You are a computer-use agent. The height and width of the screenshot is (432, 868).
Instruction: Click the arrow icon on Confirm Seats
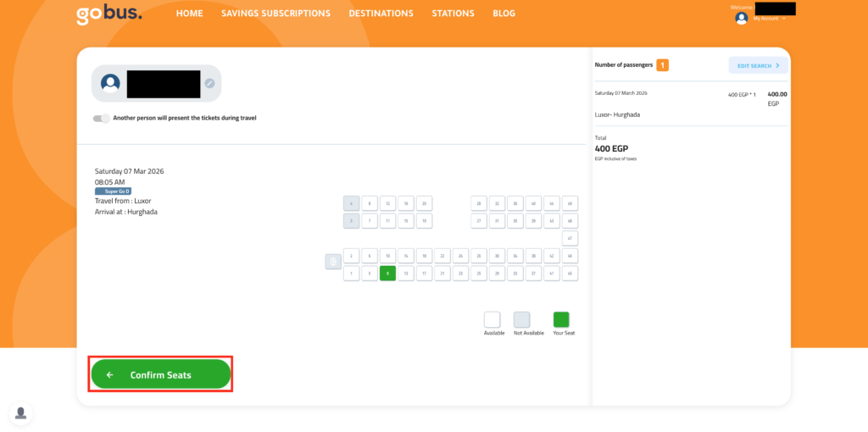[x=110, y=375]
